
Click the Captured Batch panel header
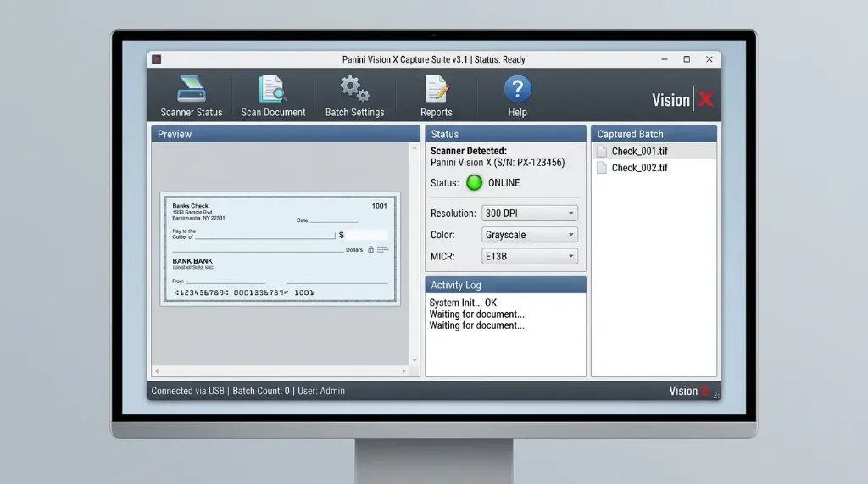pos(654,134)
